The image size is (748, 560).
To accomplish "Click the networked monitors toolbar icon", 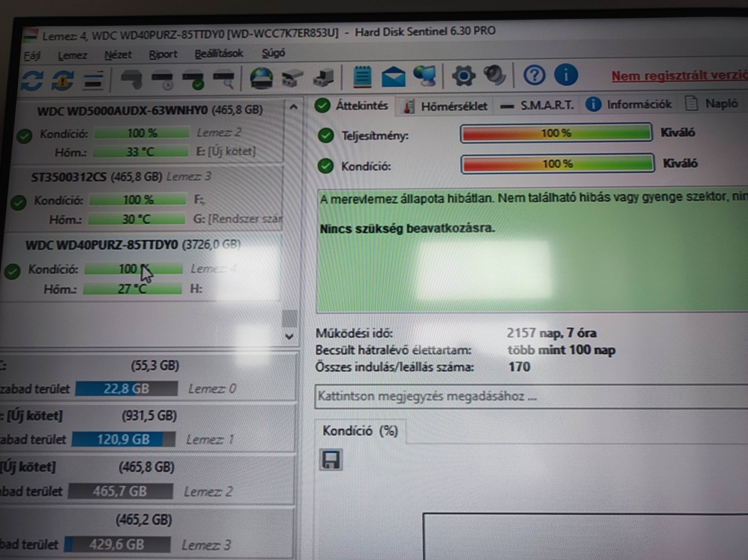I will coord(424,76).
